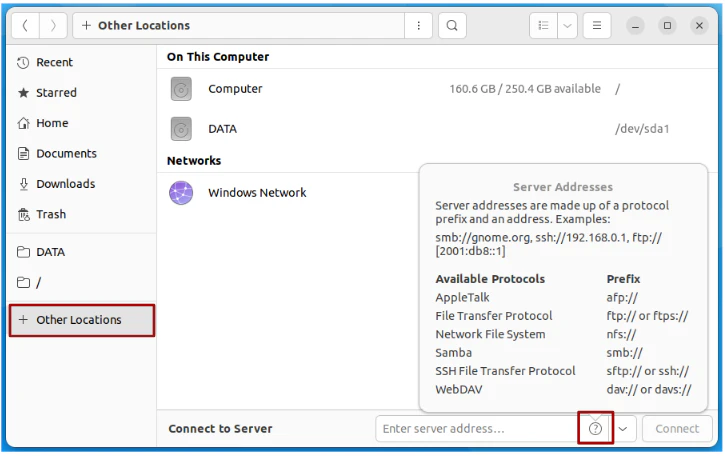Screen dimensions: 725x456
Task: Expand the view options dropdown arrow
Action: coord(567,25)
